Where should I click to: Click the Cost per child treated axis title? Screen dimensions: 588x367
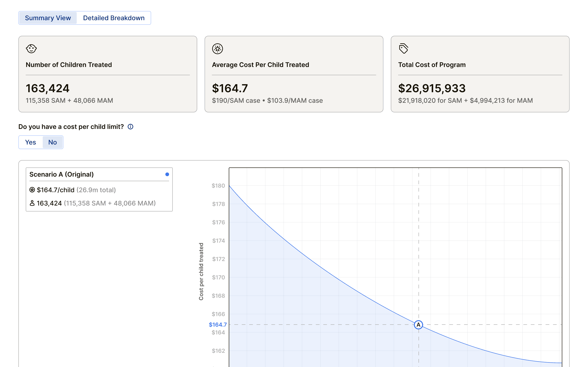201,271
